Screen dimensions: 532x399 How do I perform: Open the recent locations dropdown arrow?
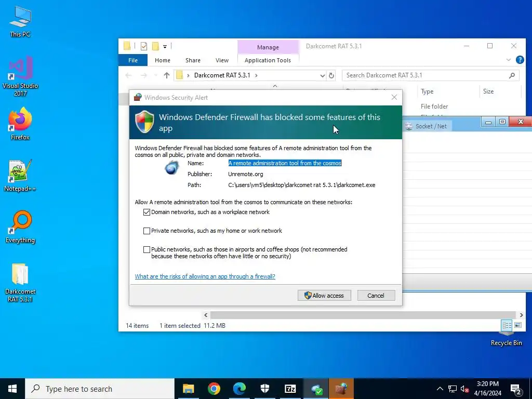pos(155,75)
